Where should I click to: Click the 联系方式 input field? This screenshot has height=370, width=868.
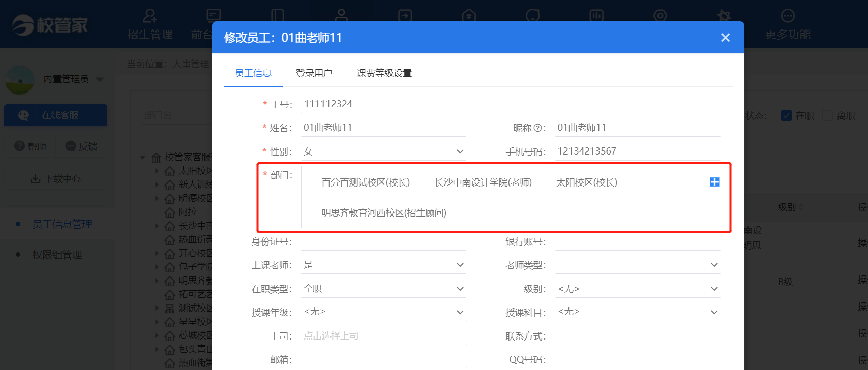click(638, 336)
